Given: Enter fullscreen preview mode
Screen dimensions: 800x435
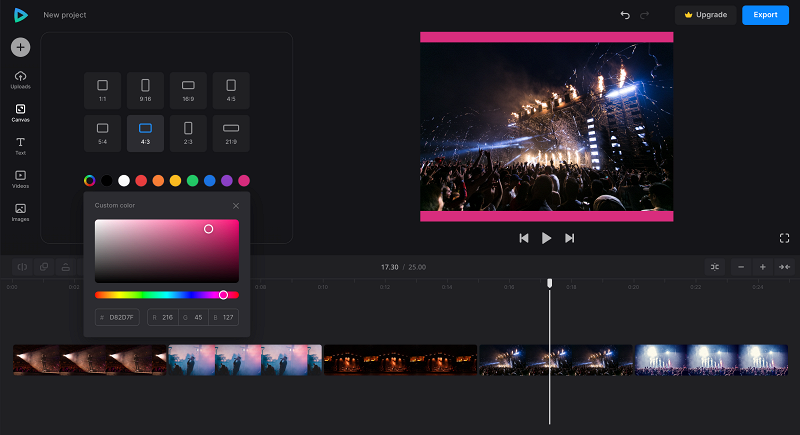Looking at the screenshot, I should pos(785,238).
